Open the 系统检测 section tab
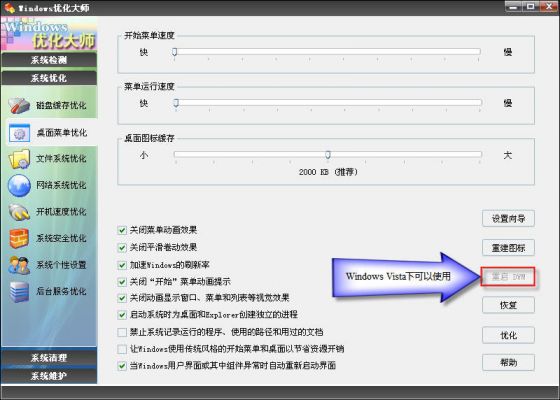The height and width of the screenshot is (400, 560). (49, 60)
